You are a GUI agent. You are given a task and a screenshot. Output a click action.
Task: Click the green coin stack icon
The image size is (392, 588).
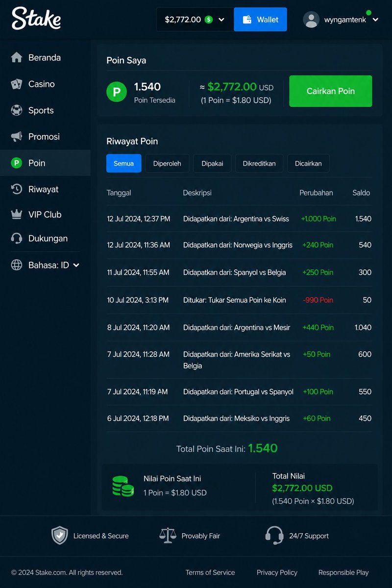(123, 486)
